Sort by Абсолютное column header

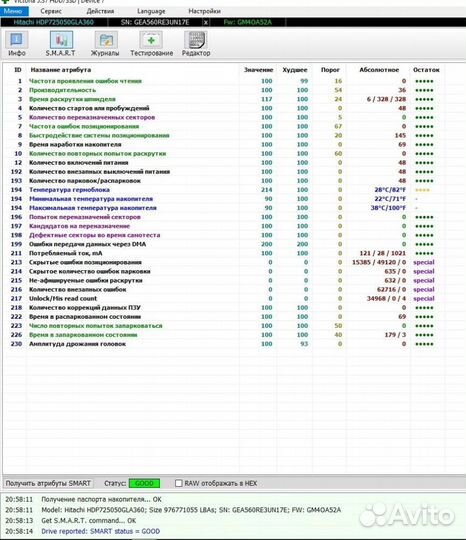[379, 70]
